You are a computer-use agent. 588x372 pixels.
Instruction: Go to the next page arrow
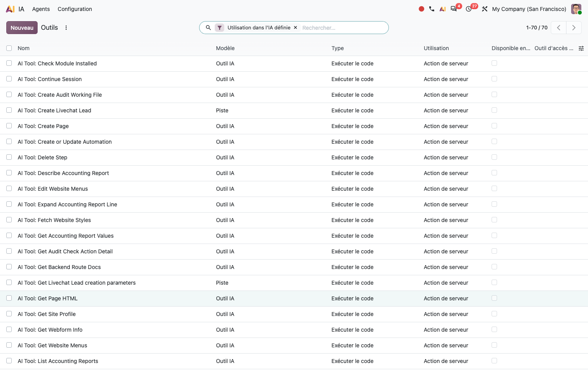tap(574, 28)
